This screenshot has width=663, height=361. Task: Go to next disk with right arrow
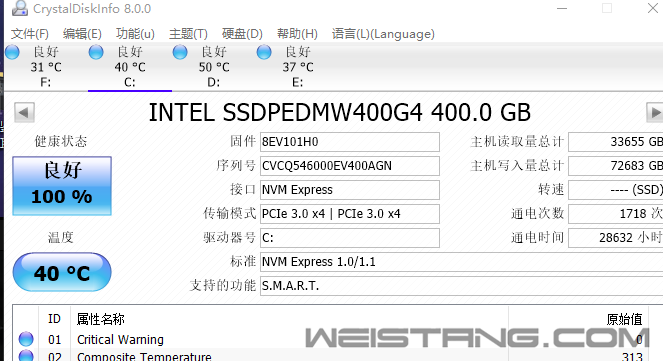pos(655,112)
